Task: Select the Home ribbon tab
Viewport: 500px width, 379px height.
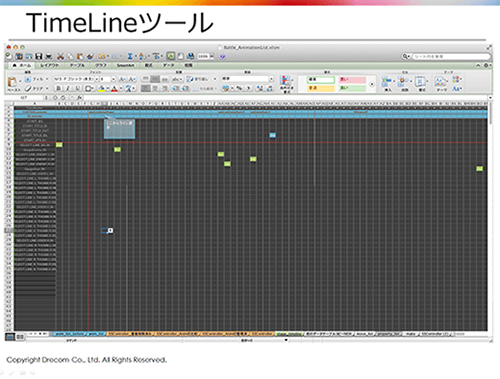Action: (22, 65)
